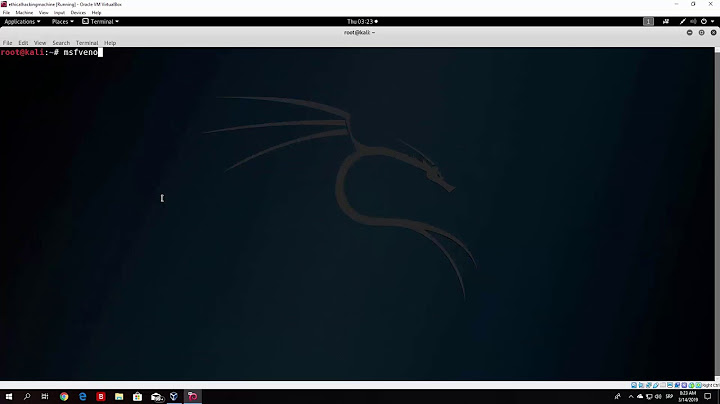Click VirtualBox display status icon
The image size is (720, 404).
click(670, 385)
